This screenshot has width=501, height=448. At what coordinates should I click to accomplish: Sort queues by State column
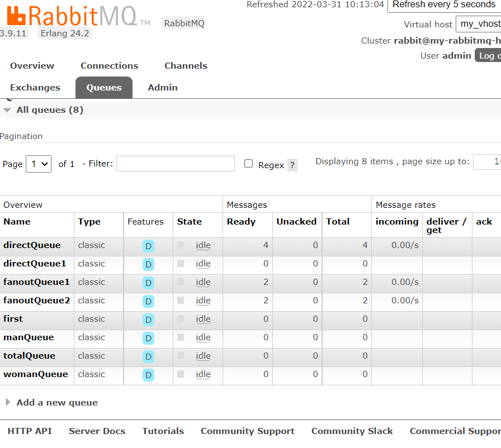(190, 222)
